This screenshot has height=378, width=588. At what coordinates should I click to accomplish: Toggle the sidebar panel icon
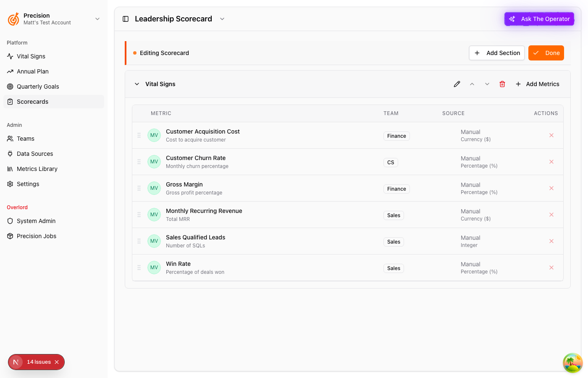click(126, 19)
